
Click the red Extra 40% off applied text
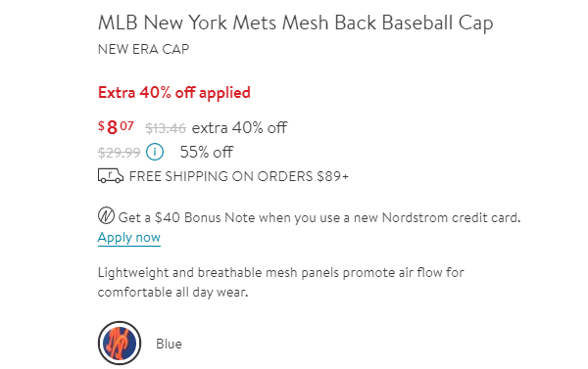[174, 93]
